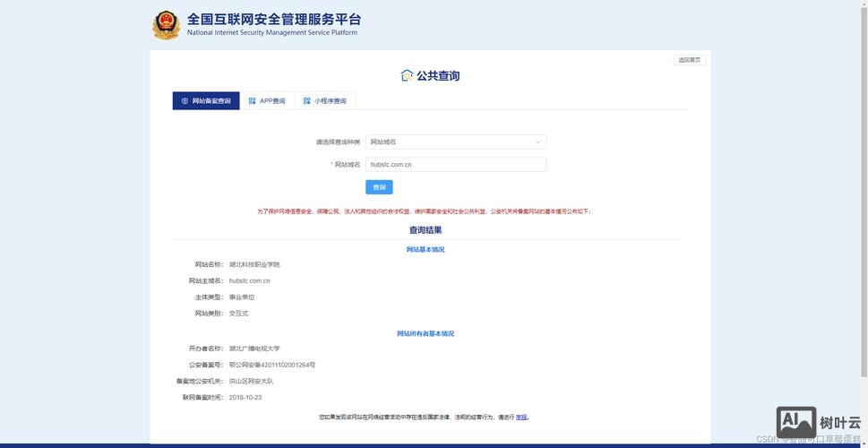
Task: Click the 网站名称 label
Action: coord(209,264)
